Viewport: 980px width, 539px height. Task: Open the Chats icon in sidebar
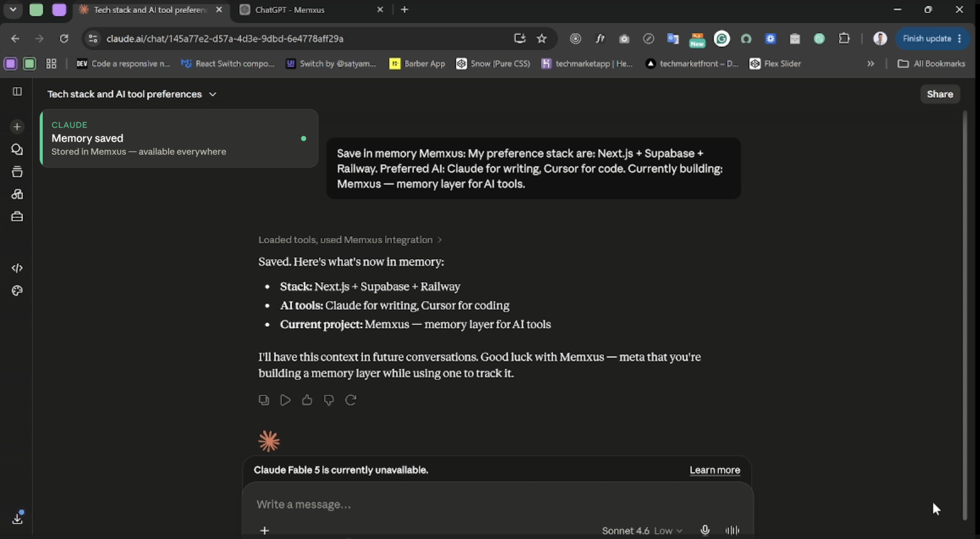pos(17,149)
